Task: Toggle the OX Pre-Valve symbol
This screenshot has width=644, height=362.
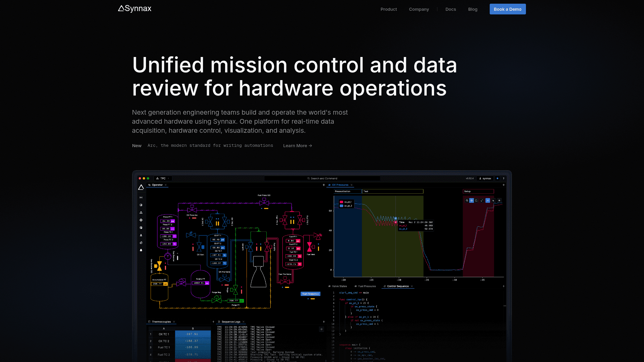Action: tap(224, 278)
